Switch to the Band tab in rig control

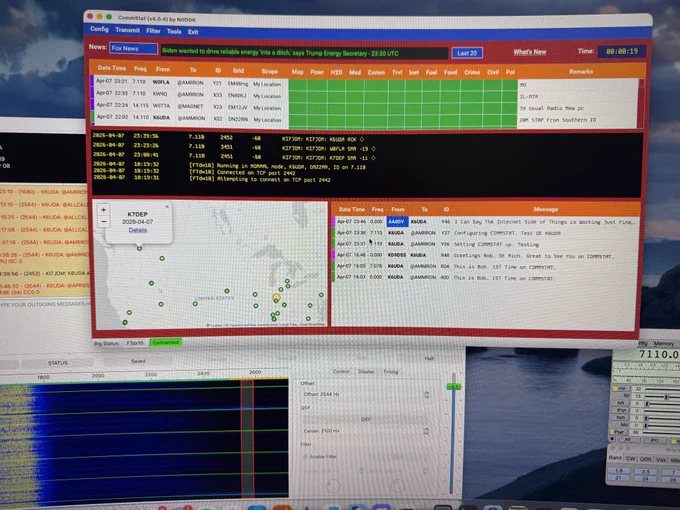coord(615,458)
